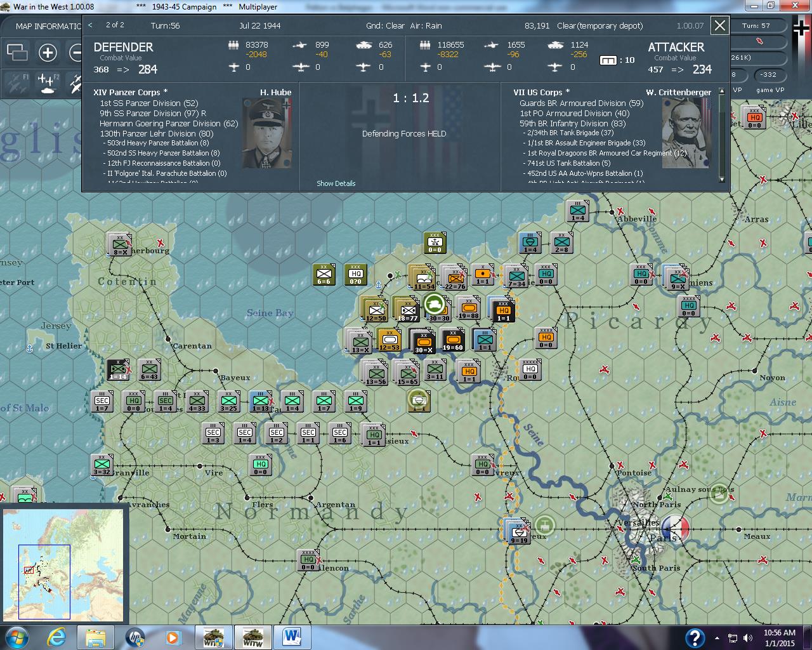Click the overlapping windows toolbar icon

(17, 52)
